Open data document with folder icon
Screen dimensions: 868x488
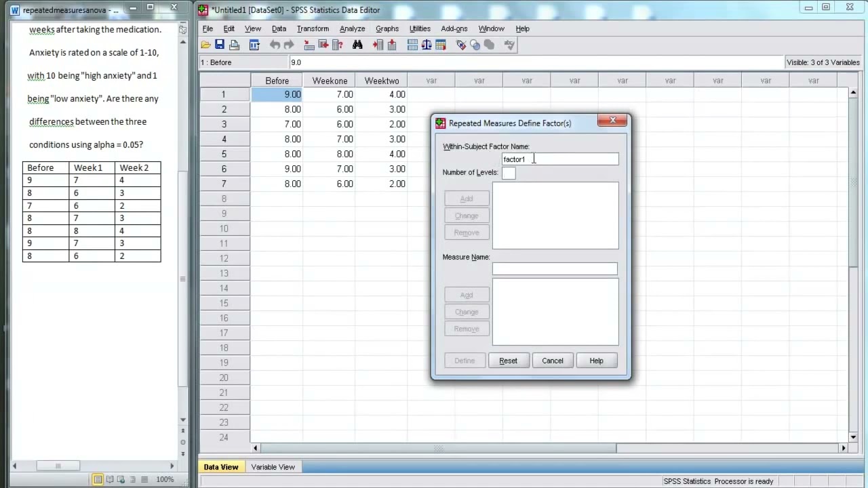click(x=205, y=45)
